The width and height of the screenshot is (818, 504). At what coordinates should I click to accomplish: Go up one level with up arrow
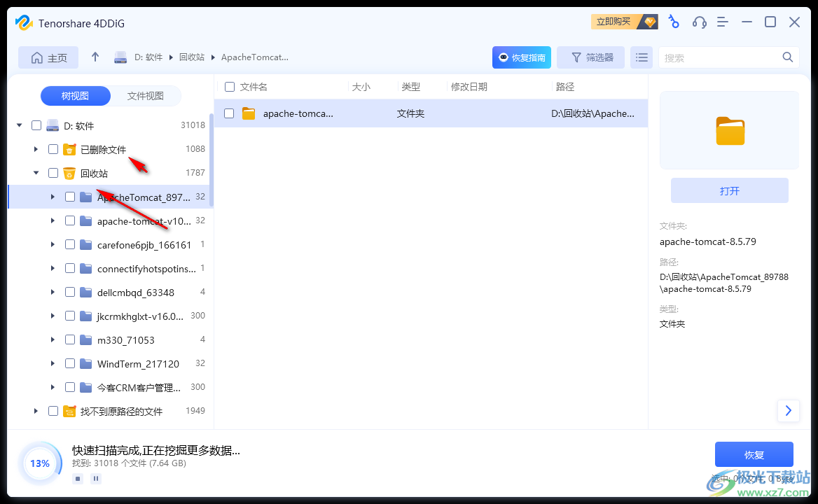click(95, 57)
